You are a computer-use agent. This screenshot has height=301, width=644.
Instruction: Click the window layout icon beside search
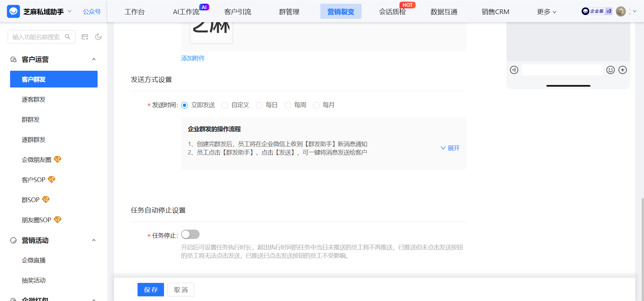(x=85, y=37)
